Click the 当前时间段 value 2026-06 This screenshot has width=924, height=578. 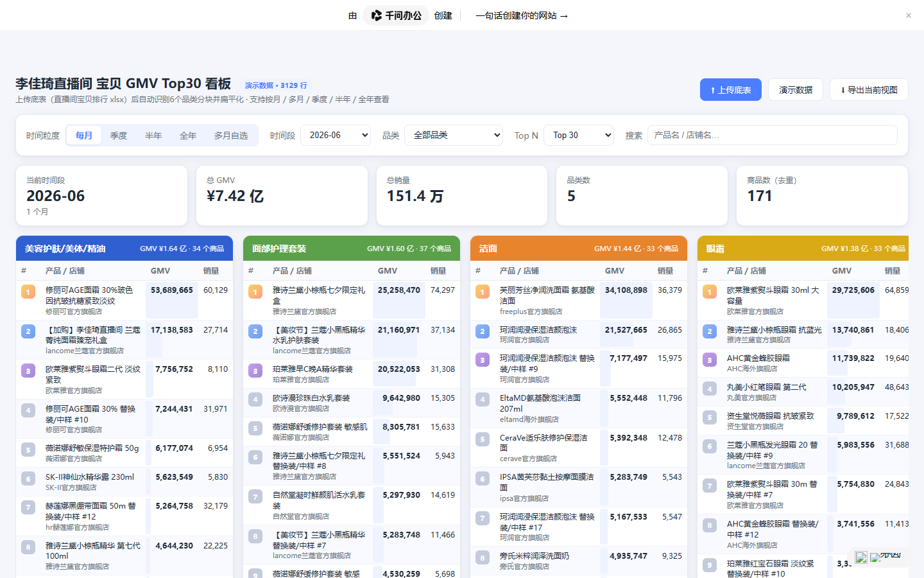click(56, 196)
